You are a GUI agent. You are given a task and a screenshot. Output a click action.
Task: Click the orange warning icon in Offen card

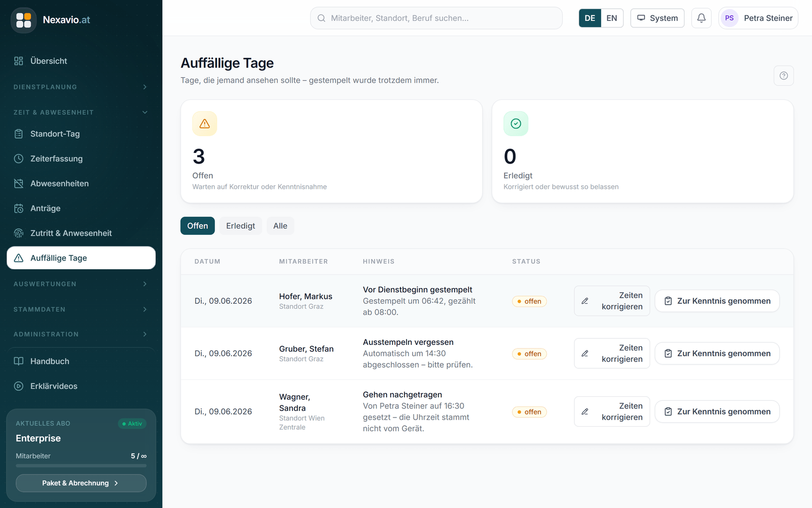point(205,123)
